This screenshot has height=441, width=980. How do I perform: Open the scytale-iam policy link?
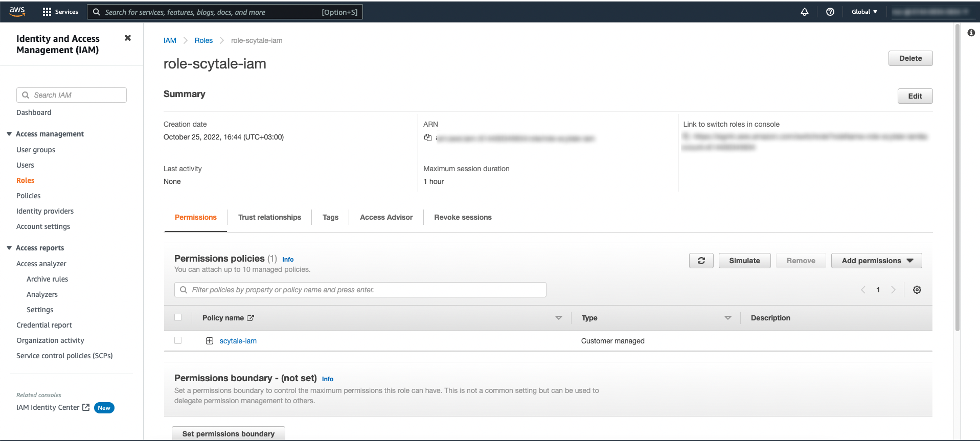[x=238, y=341]
